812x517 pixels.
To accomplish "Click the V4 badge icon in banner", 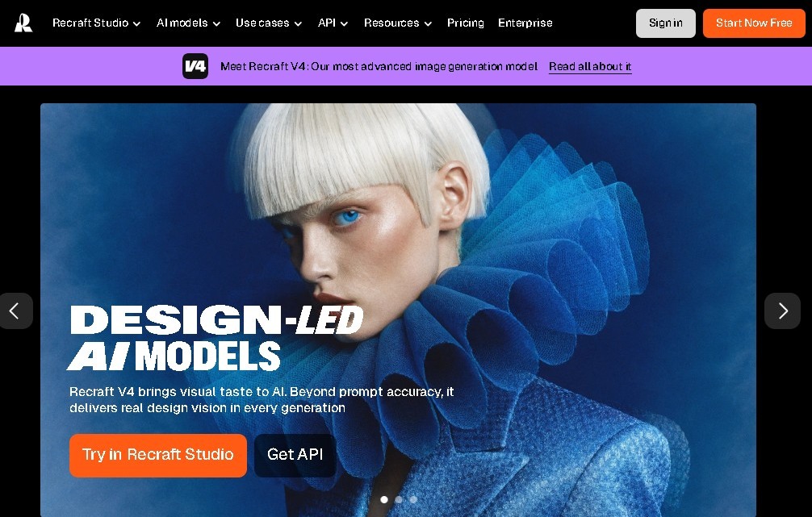I will point(195,66).
